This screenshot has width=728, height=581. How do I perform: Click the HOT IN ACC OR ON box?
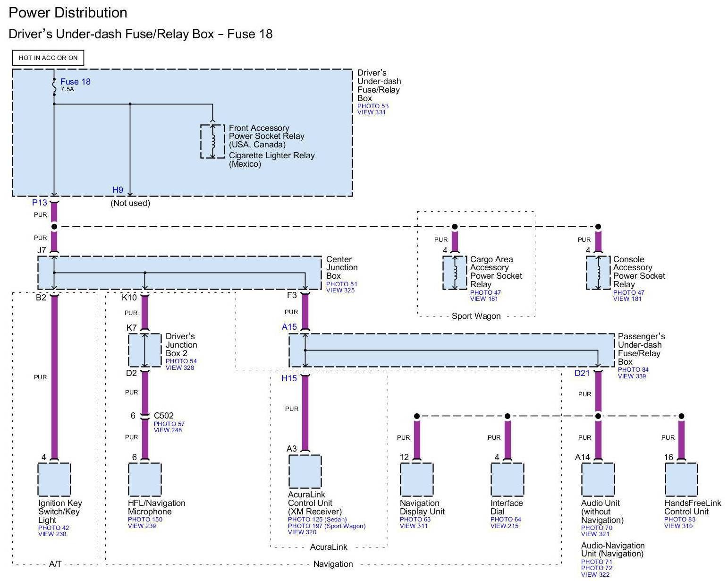click(x=48, y=58)
